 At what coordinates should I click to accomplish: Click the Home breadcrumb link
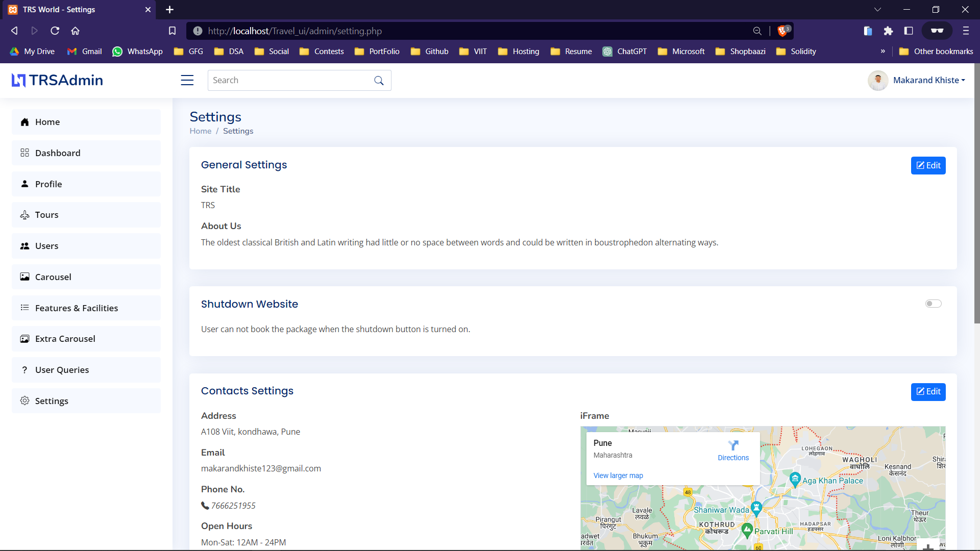click(200, 131)
